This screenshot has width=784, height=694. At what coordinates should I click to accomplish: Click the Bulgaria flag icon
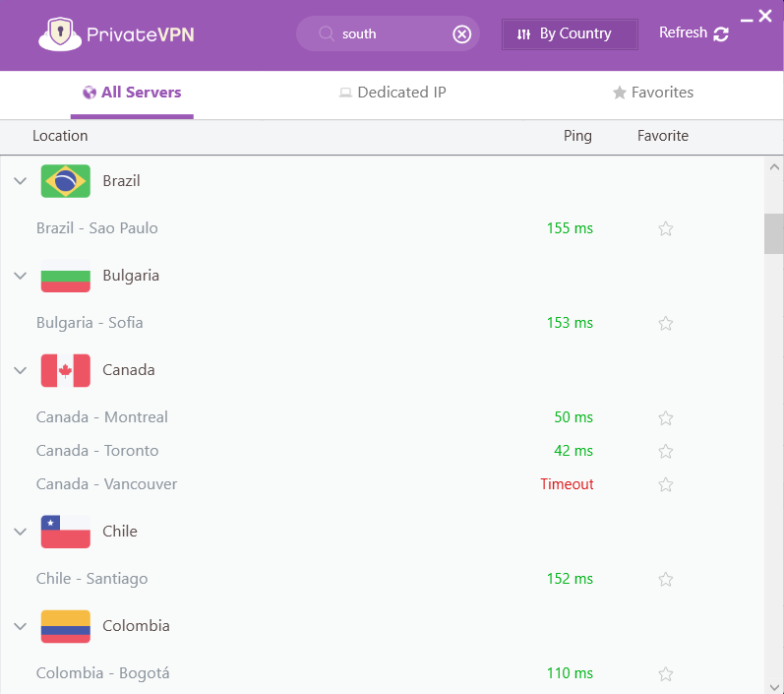coord(66,276)
